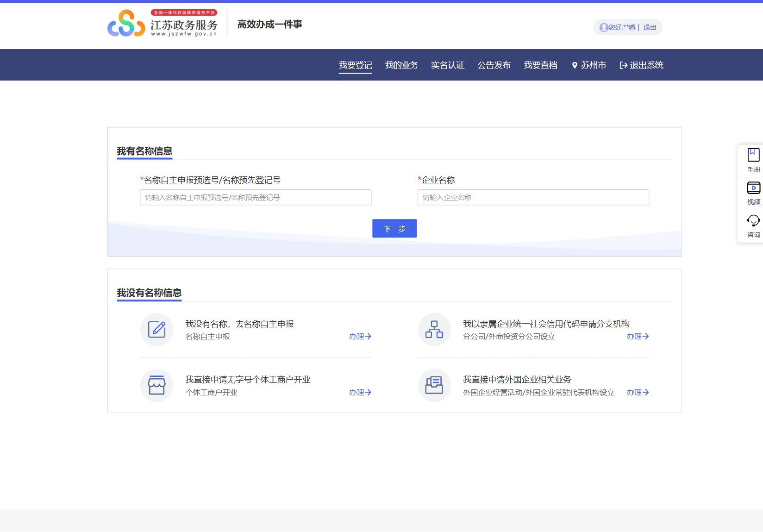Click the edit-note icon for 名称自主申报
The image size is (763, 532).
tap(156, 330)
